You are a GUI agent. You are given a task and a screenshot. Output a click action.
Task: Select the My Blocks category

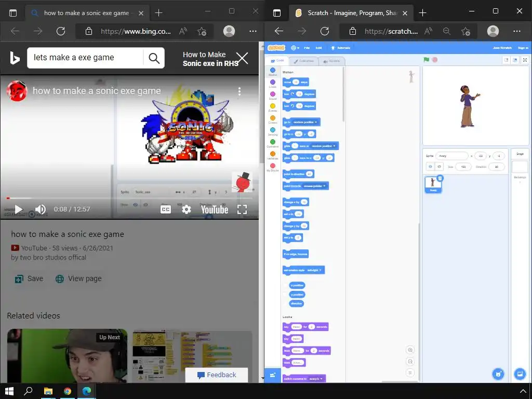pos(273,167)
